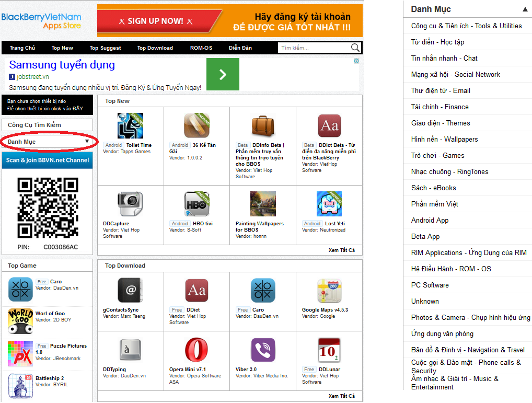Open the World of Goo game icon
Screen dimensions: 532x403
coord(20,321)
